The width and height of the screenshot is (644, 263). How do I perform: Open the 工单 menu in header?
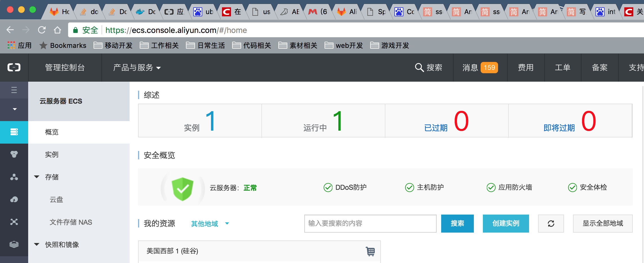[563, 68]
